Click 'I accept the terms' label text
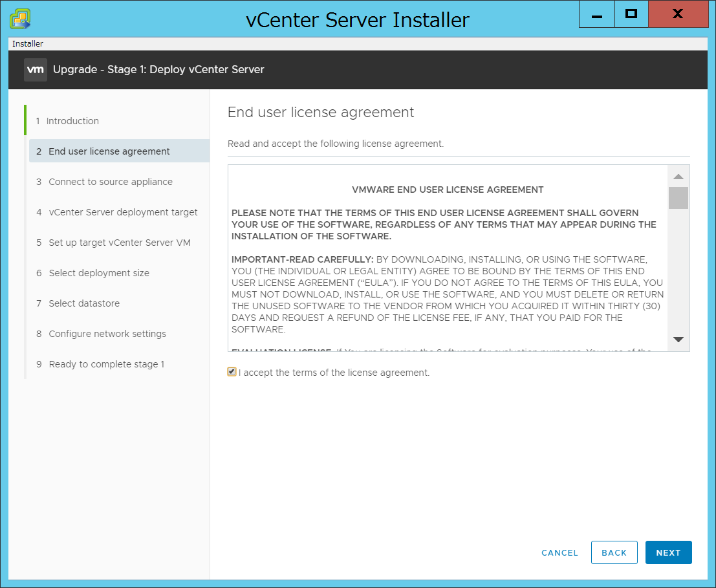This screenshot has width=716, height=588. 334,373
